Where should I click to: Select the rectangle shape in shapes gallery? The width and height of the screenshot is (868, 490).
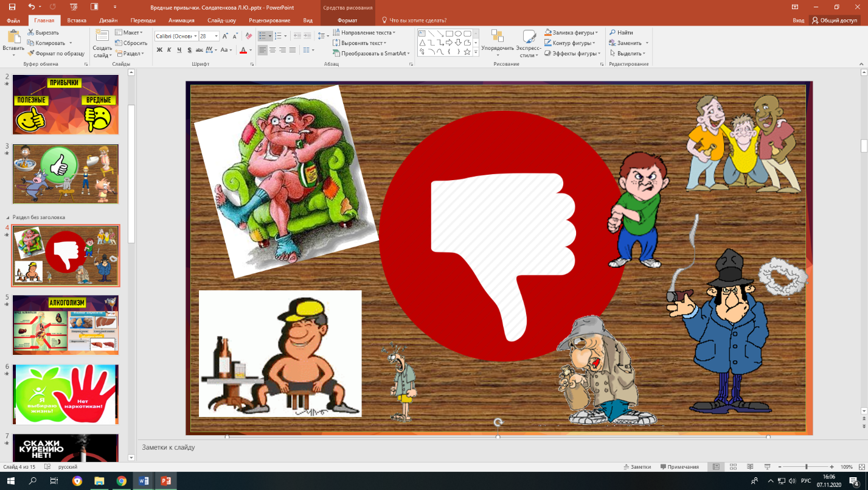click(x=449, y=33)
